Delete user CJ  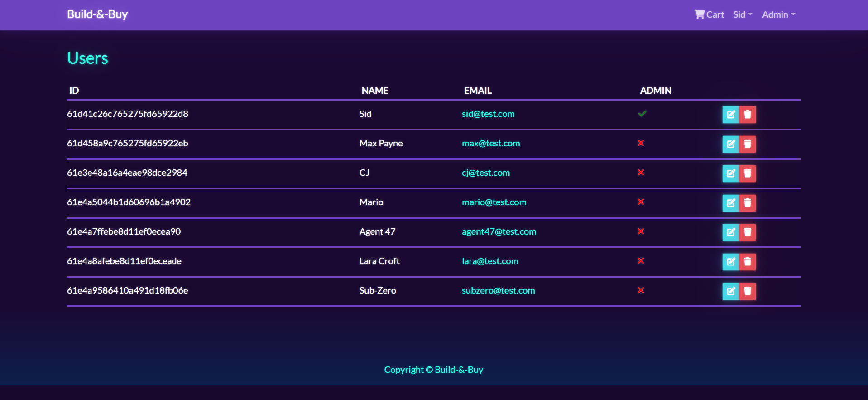click(x=748, y=173)
